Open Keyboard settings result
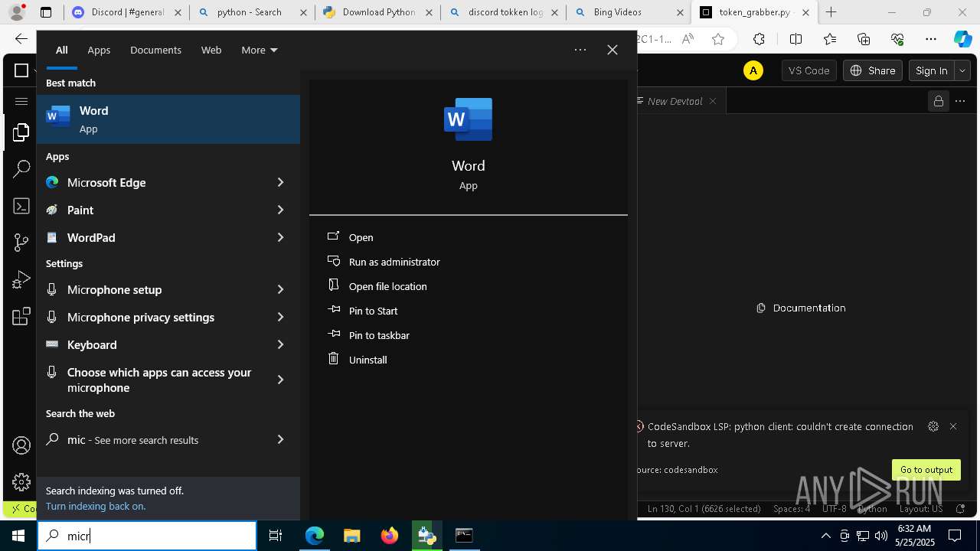This screenshot has width=980, height=551. click(153, 344)
